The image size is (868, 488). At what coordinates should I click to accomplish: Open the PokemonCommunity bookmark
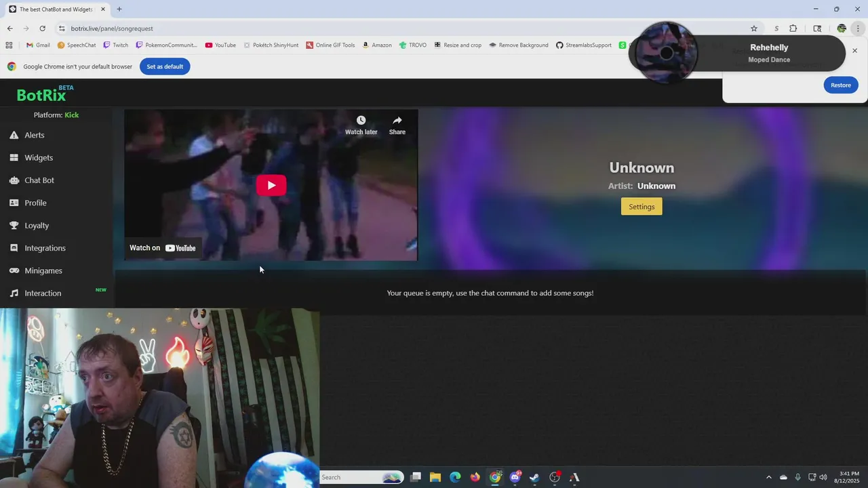tap(167, 45)
